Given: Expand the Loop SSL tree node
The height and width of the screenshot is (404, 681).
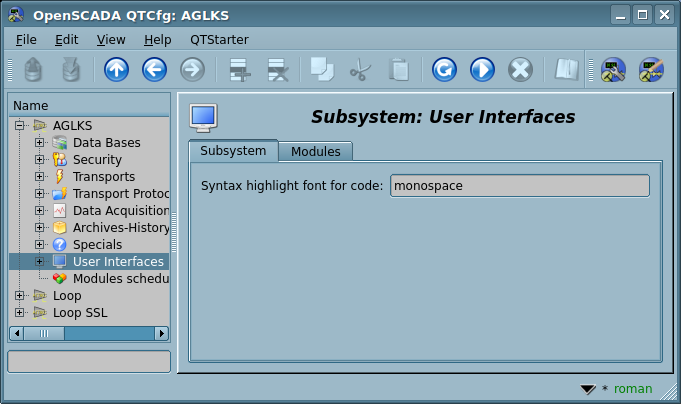Looking at the screenshot, I should [x=20, y=313].
